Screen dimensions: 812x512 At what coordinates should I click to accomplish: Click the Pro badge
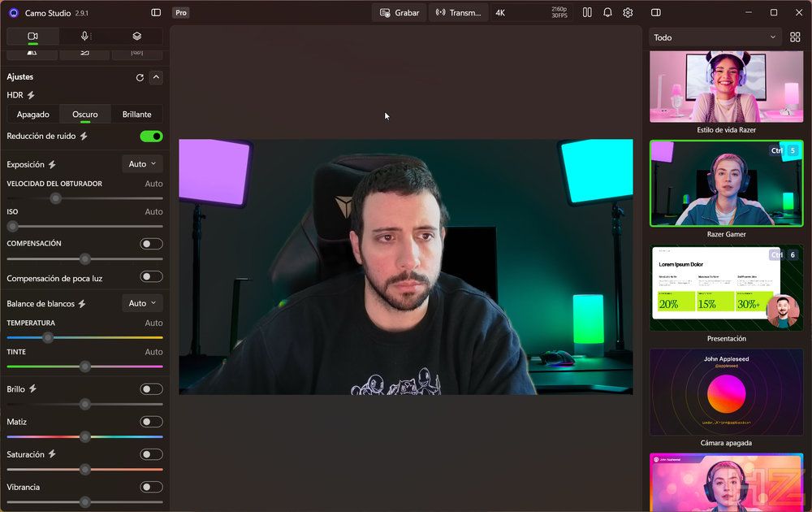tap(181, 13)
